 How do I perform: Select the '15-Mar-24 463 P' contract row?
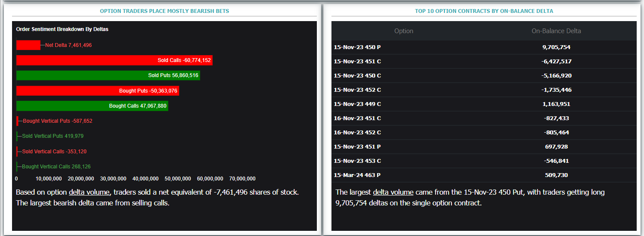[x=484, y=175]
